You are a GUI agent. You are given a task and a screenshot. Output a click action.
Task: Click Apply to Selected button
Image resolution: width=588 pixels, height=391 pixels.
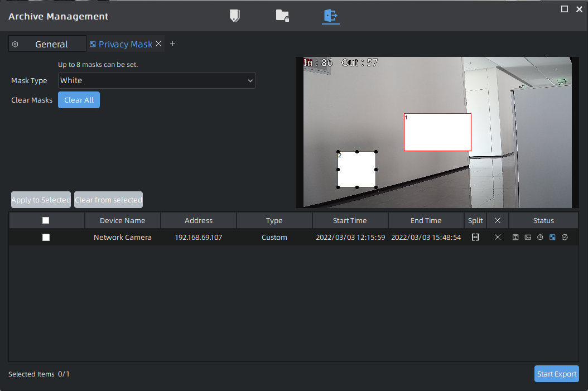(41, 200)
